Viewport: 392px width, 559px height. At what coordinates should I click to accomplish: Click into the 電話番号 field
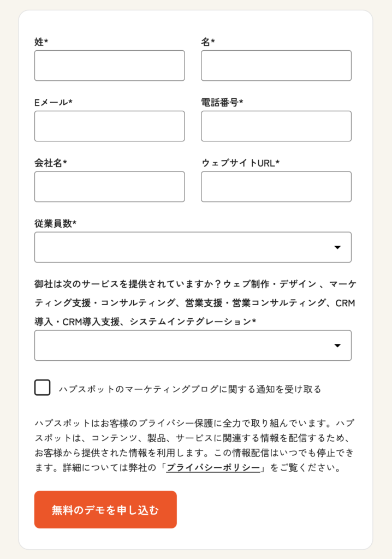[x=276, y=126]
